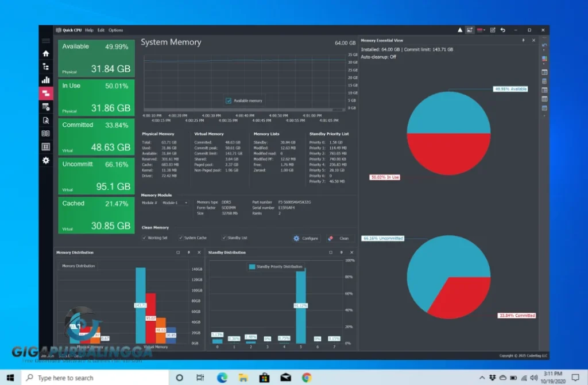Uncheck the System Cache checkbox
Screen dimensions: 588x385
180,238
